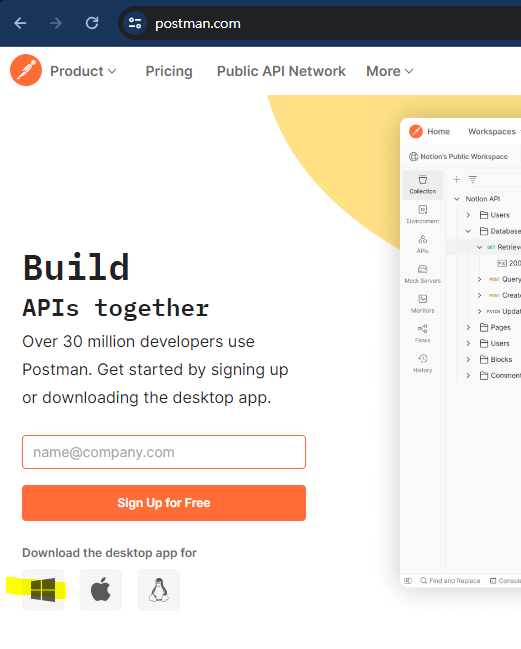The height and width of the screenshot is (649, 521).
Task: Open the Pages folder
Action: [495, 327]
